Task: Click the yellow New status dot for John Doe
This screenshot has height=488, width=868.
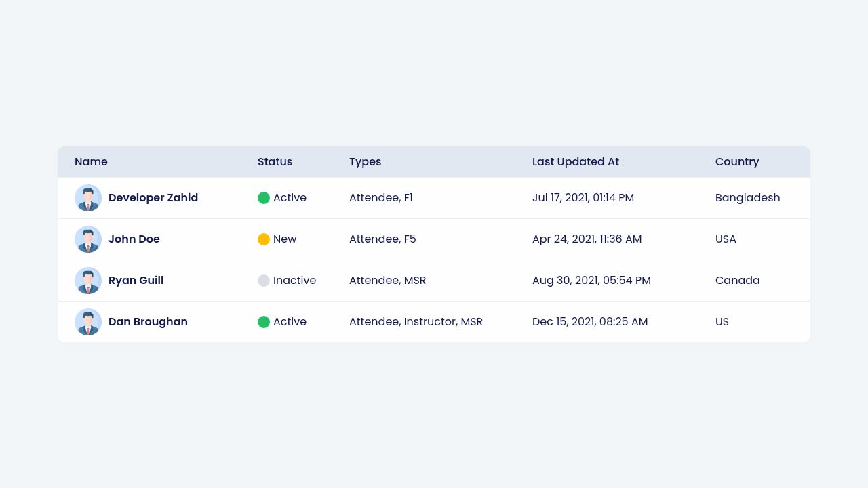Action: point(264,239)
